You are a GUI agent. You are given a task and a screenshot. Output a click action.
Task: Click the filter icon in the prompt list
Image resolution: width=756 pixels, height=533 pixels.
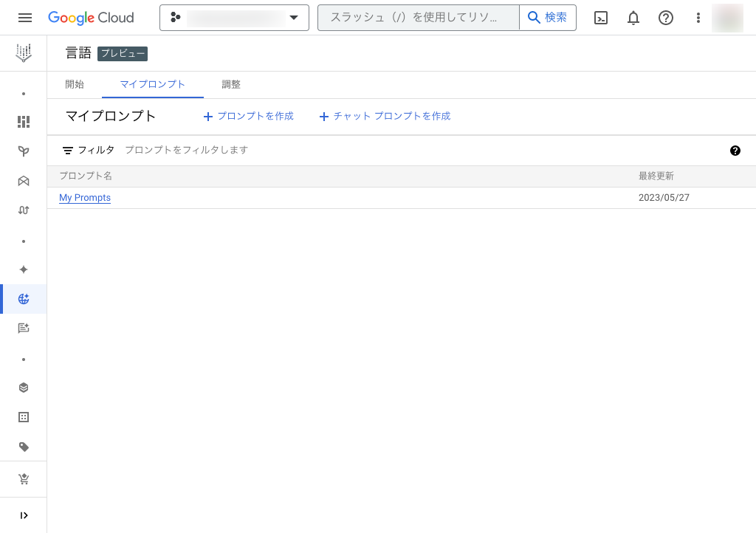pyautogui.click(x=68, y=150)
